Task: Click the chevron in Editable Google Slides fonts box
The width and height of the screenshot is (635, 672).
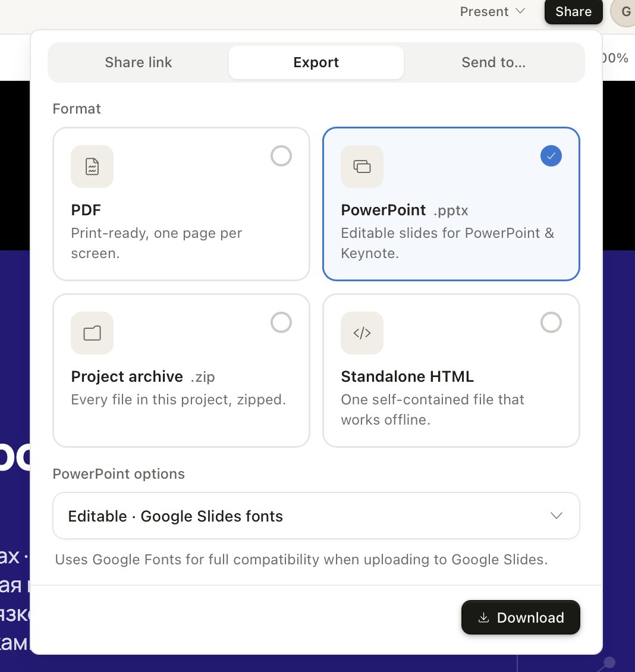Action: [x=556, y=516]
